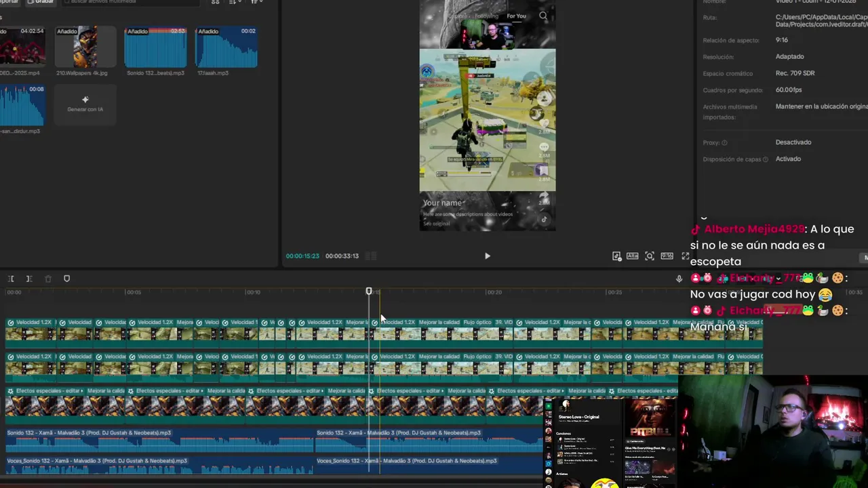Select the split-left trim tool icon
Viewport: 868px width, 488px height.
[x=12, y=279]
